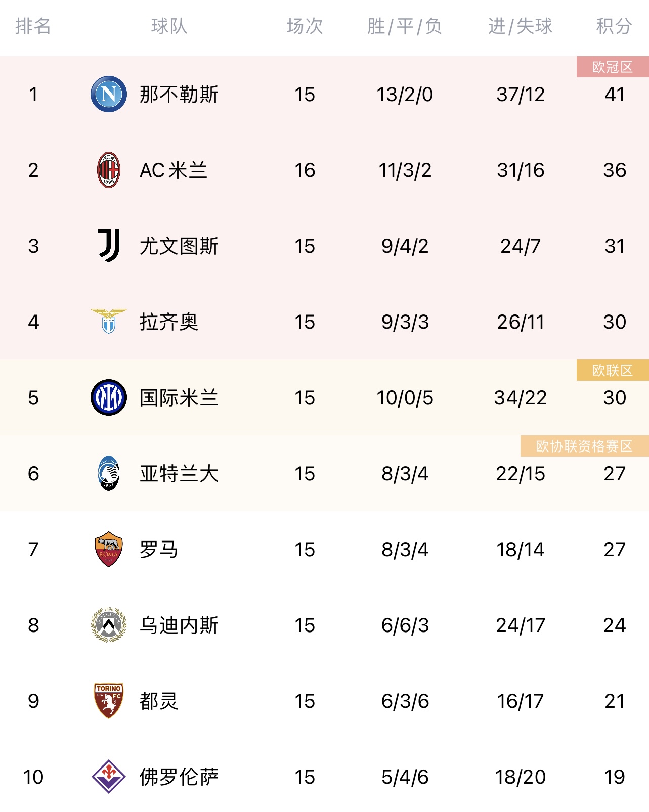Open the Inter Milan badge
Viewport: 649px width, 812px height.
pos(109,397)
